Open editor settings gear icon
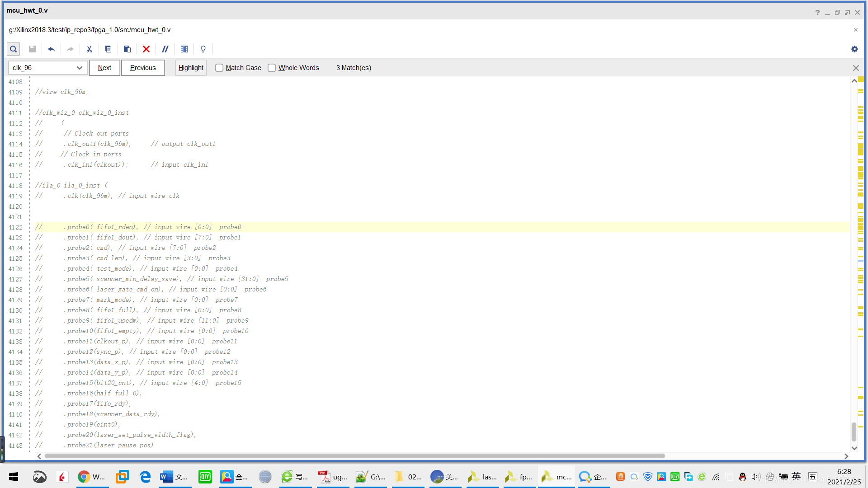 [x=854, y=49]
